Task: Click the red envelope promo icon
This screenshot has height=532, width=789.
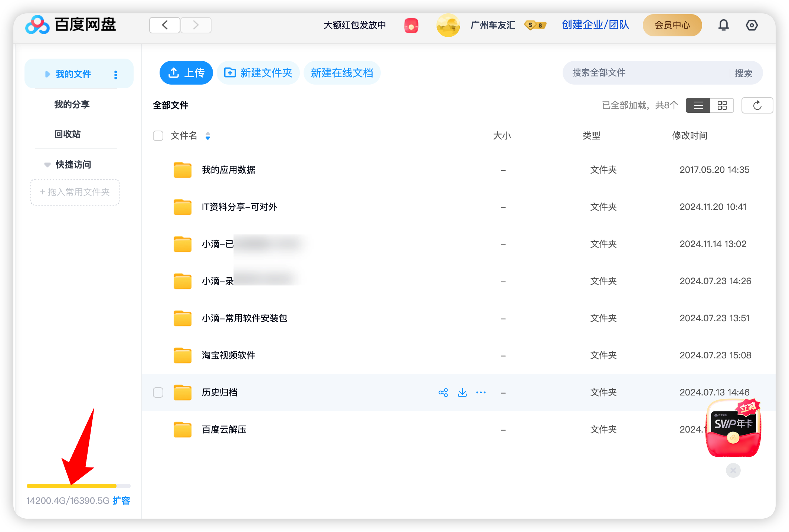Action: pyautogui.click(x=411, y=26)
